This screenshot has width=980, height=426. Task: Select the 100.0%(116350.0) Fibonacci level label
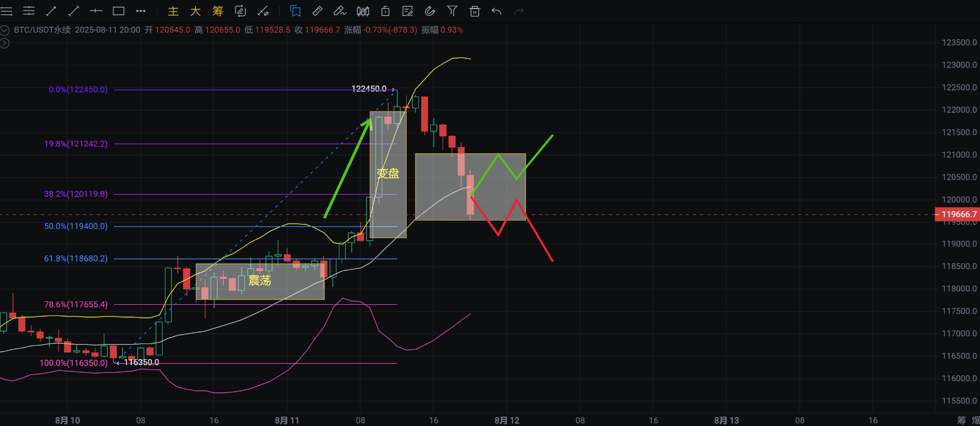(x=73, y=363)
